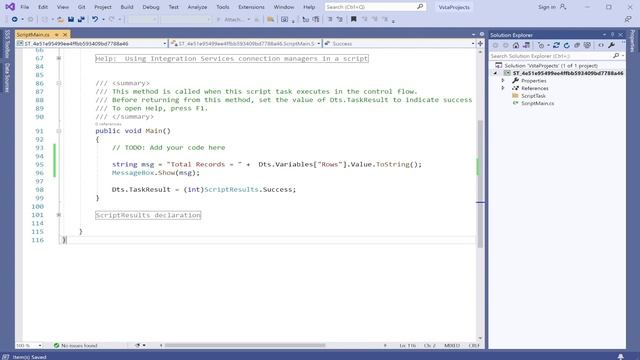The height and width of the screenshot is (360, 640).
Task: Click the Save All toolbar icon
Action: point(81,19)
